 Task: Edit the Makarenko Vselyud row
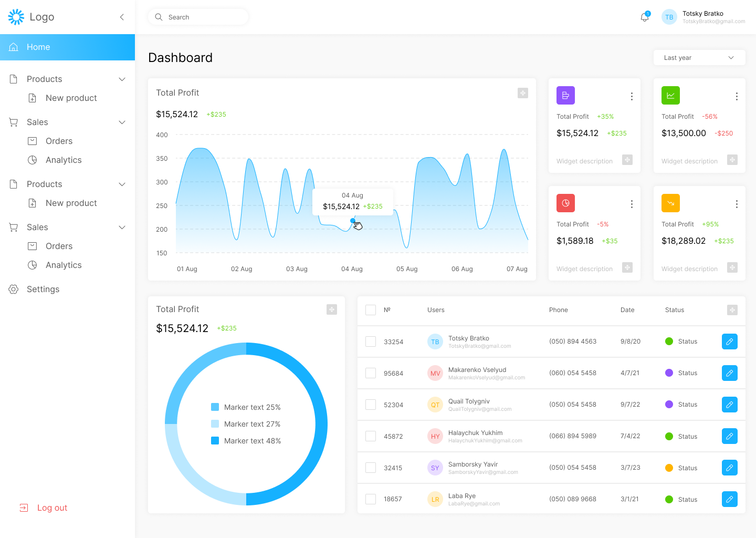pyautogui.click(x=730, y=373)
